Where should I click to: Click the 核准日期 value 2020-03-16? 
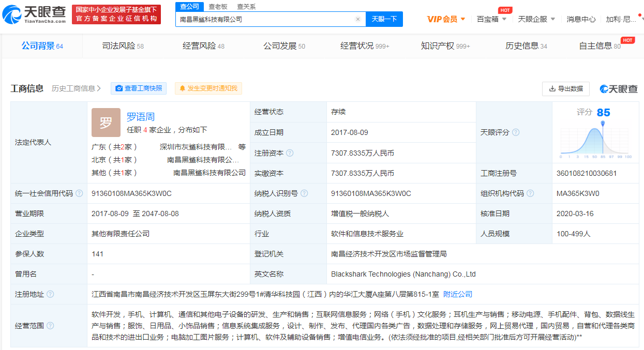(x=575, y=214)
